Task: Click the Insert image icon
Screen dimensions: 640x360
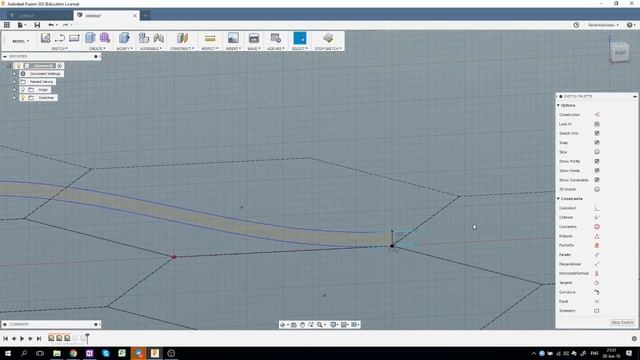Action: click(x=233, y=38)
